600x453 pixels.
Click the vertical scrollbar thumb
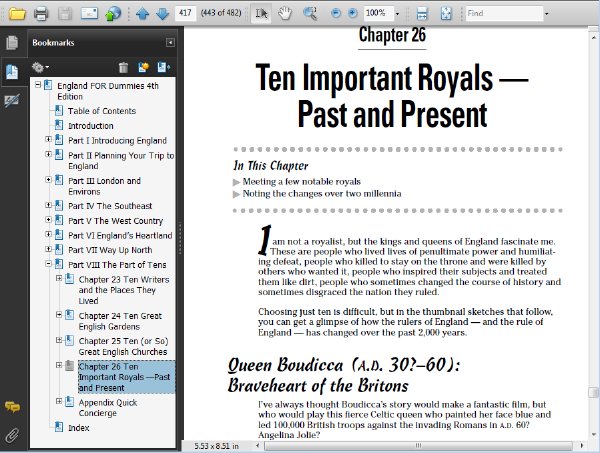pyautogui.click(x=593, y=393)
